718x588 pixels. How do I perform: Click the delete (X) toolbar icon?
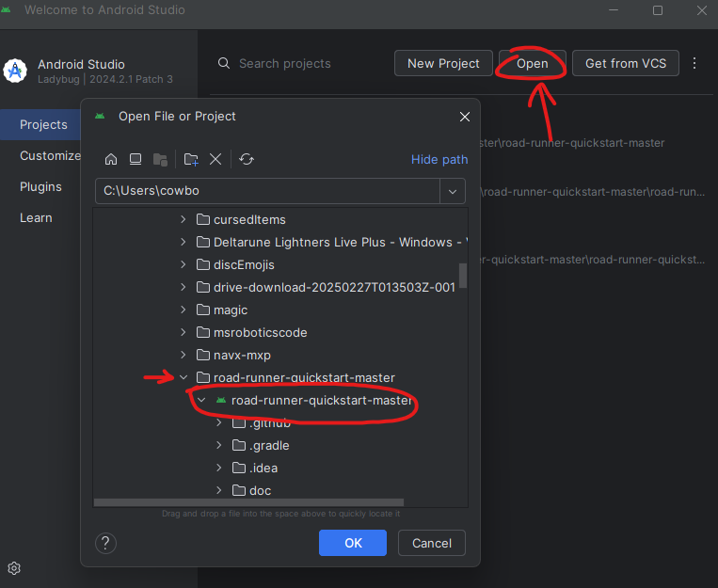pos(215,159)
